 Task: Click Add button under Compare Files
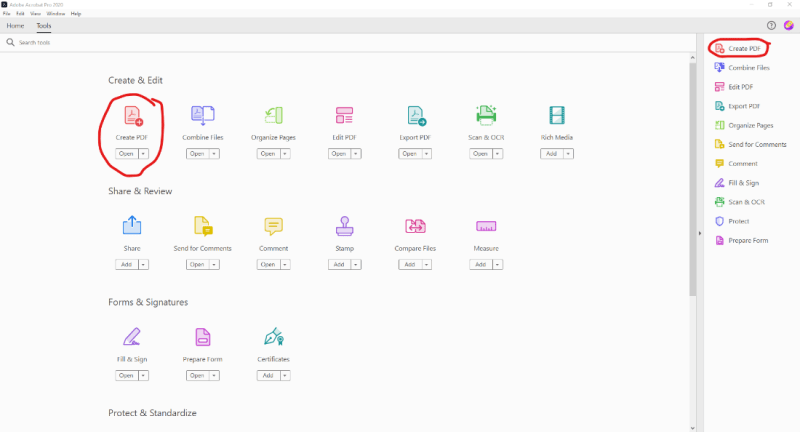(x=410, y=264)
